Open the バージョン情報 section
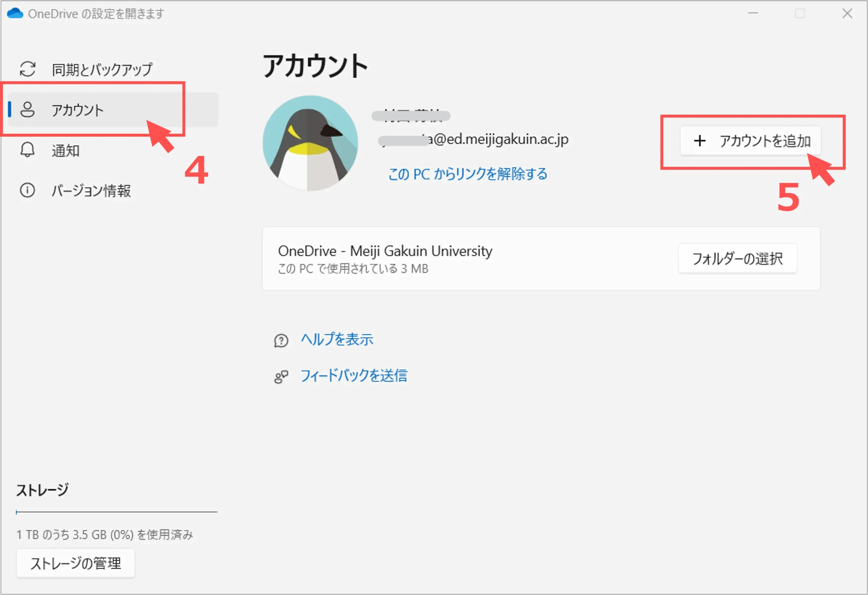This screenshot has width=868, height=595. coord(113,191)
